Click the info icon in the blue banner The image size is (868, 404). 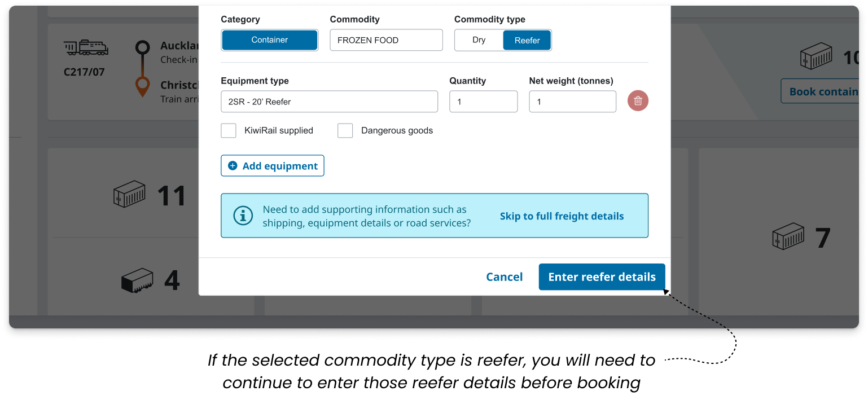click(x=243, y=216)
